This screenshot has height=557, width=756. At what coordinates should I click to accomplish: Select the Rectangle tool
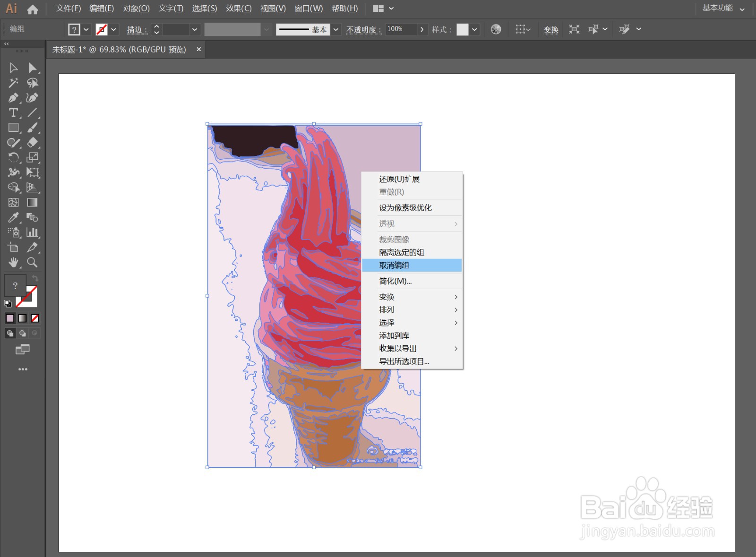coord(14,128)
